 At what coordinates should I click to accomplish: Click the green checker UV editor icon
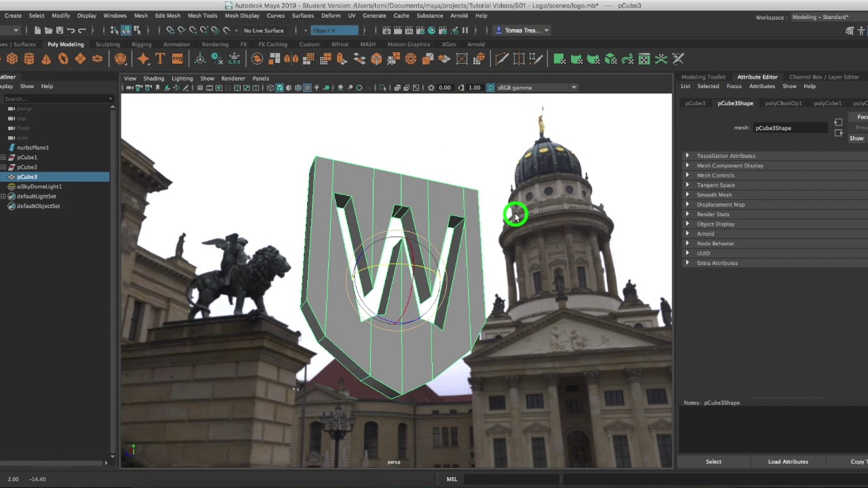tap(644, 59)
